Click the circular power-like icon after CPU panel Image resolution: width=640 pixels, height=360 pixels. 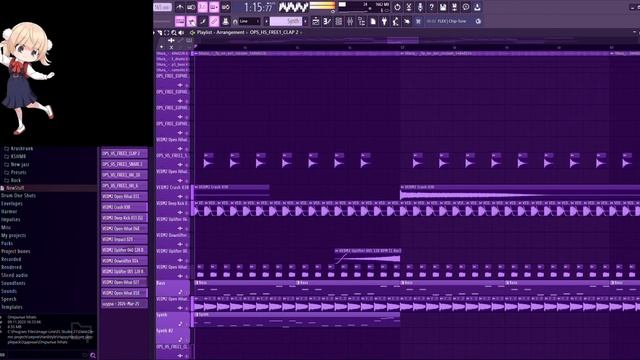click(x=397, y=7)
